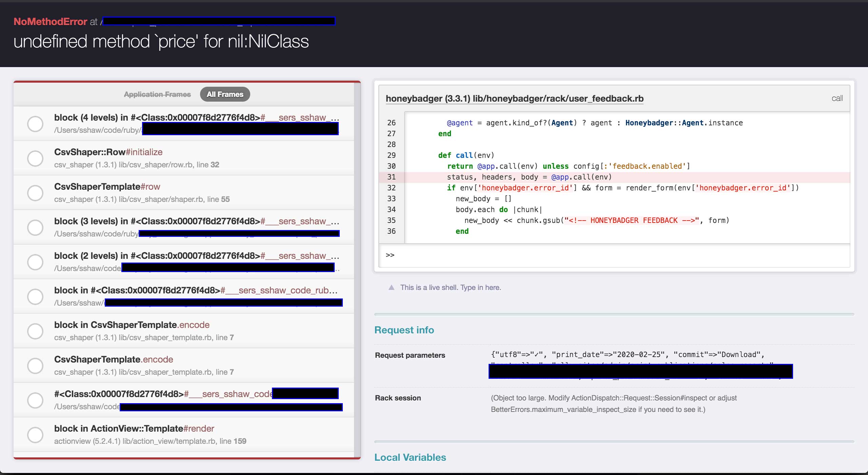868x475 pixels.
Task: Select the radio button for ActionView::Template#render frame
Action: click(x=35, y=435)
